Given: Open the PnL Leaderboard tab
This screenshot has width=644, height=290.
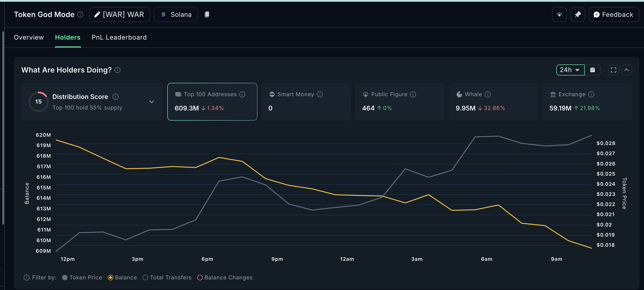Looking at the screenshot, I should tap(119, 37).
